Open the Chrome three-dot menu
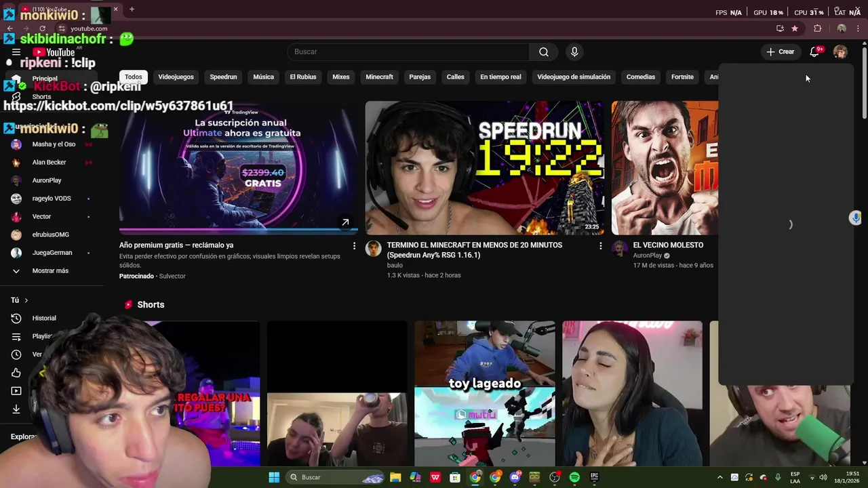Screen dimensions: 868x488 [858, 28]
